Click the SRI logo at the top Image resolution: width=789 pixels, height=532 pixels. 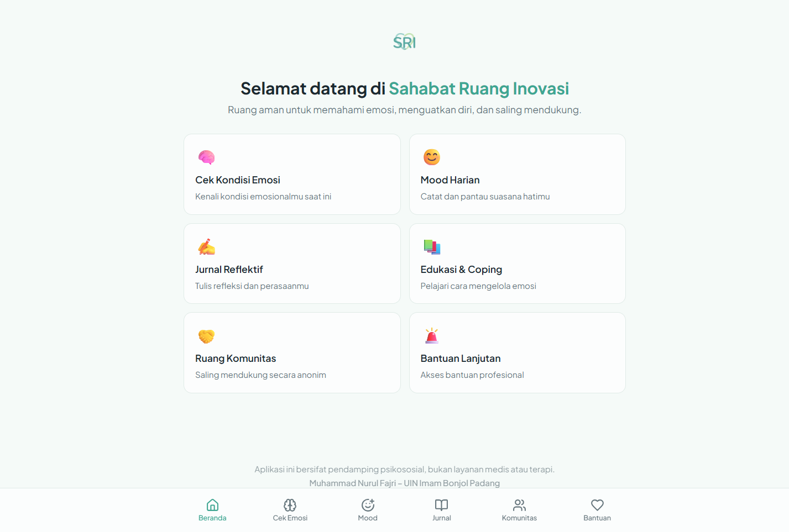coord(404,41)
